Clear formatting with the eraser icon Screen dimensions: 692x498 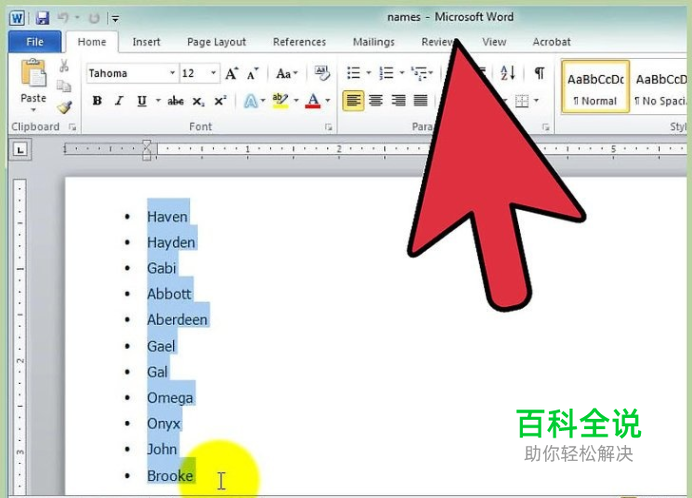pos(322,73)
